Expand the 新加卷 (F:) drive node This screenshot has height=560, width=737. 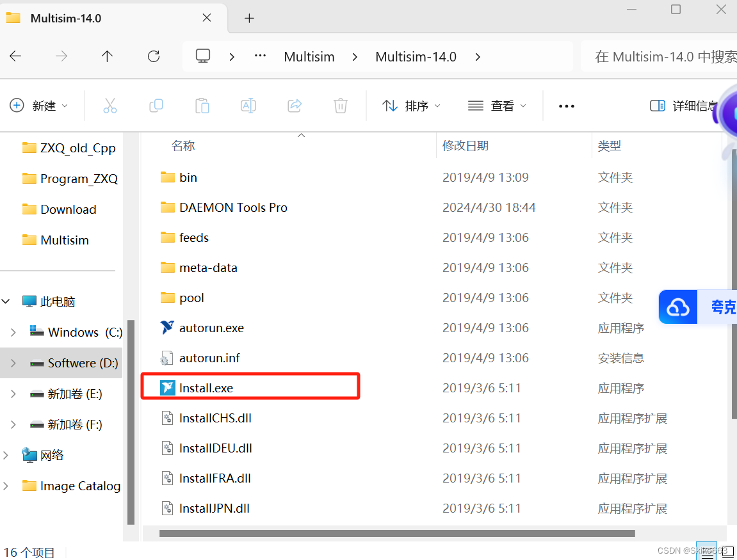(13, 424)
